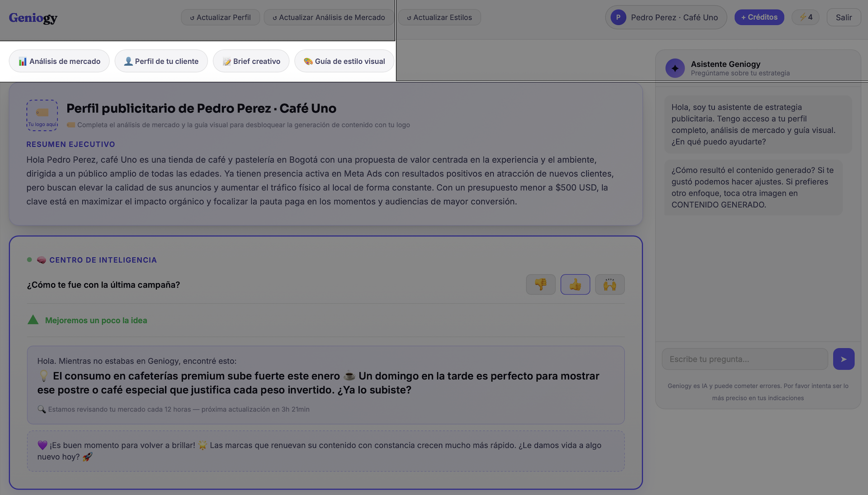Image resolution: width=868 pixels, height=495 pixels.
Task: Send the question with the arrow button
Action: click(x=844, y=359)
